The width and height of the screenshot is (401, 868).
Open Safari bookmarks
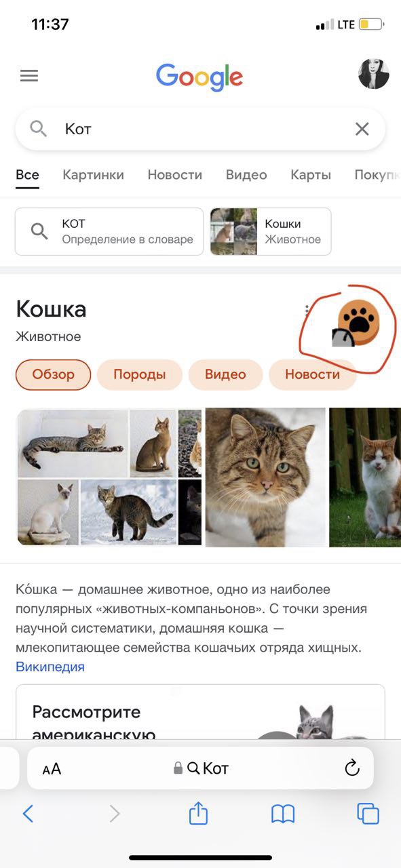pos(283,813)
